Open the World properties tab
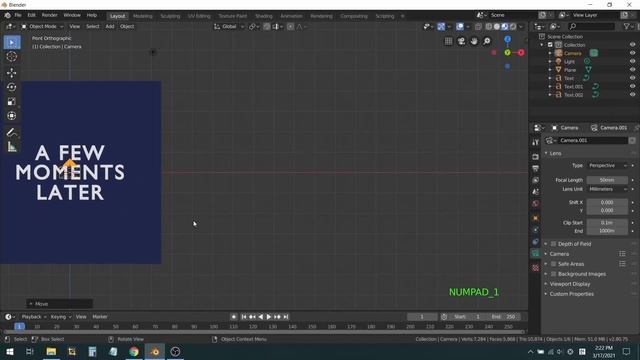This screenshot has width=640, height=360. tap(536, 203)
